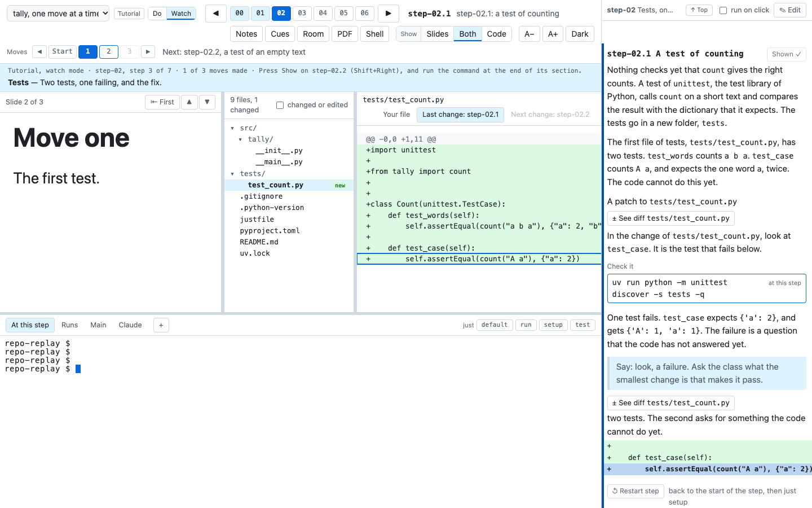Expand second See diff below the Say note
812x508 pixels.
click(x=671, y=403)
